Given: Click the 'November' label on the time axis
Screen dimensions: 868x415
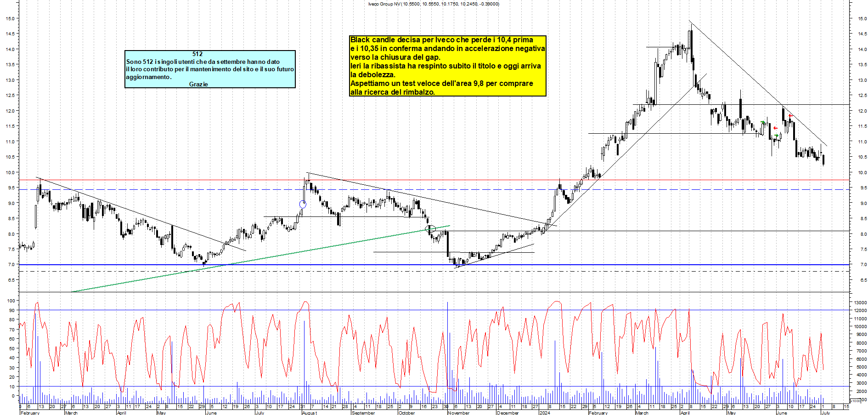Looking at the screenshot, I should (x=459, y=413).
